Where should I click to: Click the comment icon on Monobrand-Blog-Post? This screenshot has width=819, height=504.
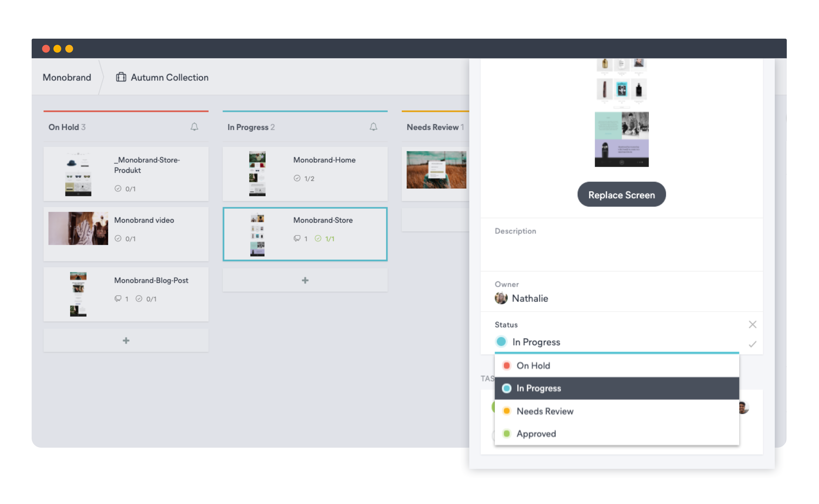pyautogui.click(x=117, y=299)
